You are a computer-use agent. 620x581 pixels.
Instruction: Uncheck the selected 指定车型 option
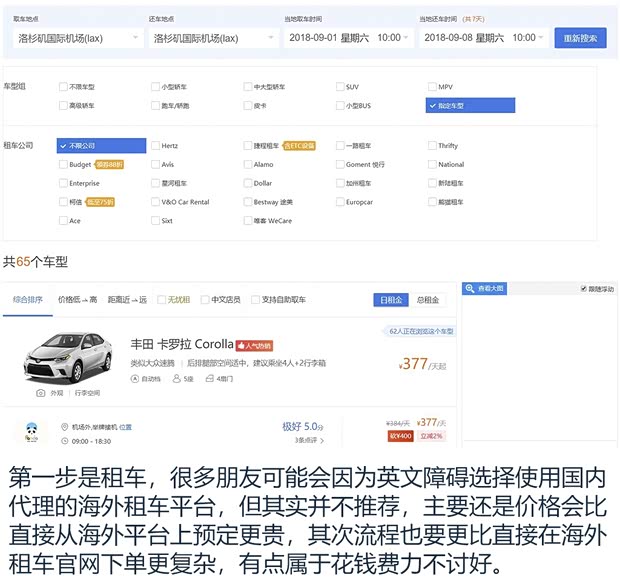coord(470,105)
